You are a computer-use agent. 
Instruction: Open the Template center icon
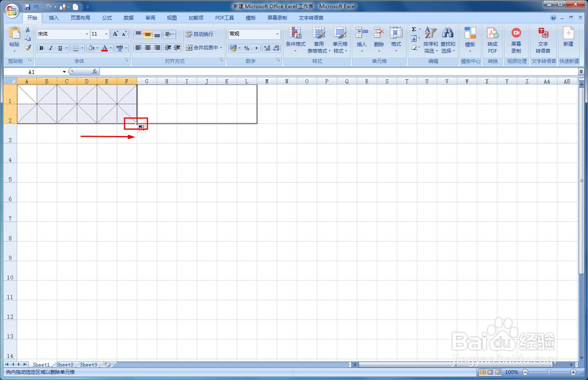click(470, 33)
